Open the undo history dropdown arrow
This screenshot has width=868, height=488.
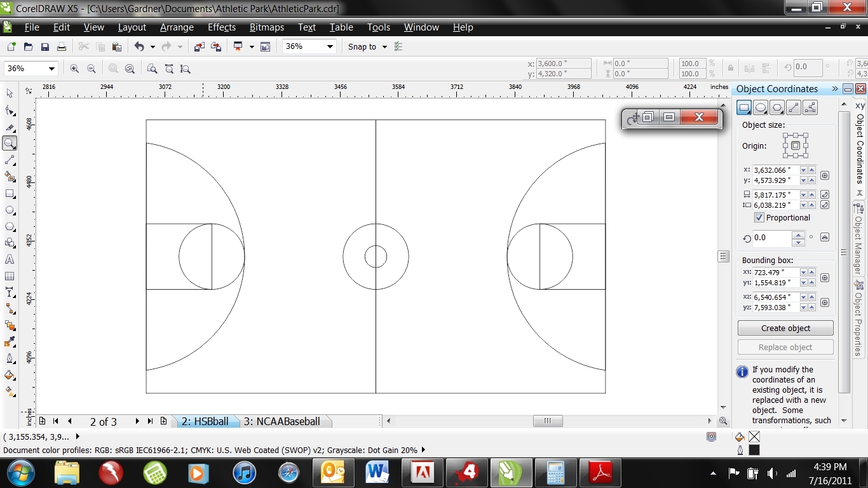point(152,47)
